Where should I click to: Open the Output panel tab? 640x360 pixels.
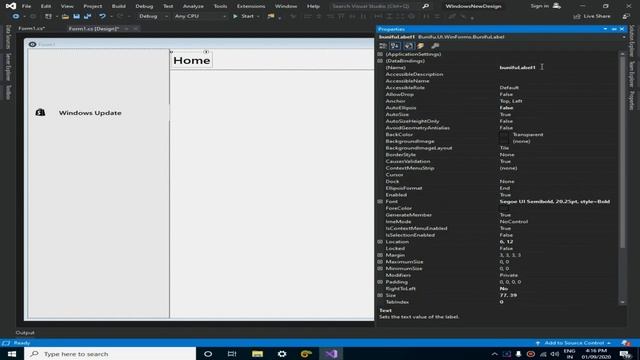tap(25, 333)
